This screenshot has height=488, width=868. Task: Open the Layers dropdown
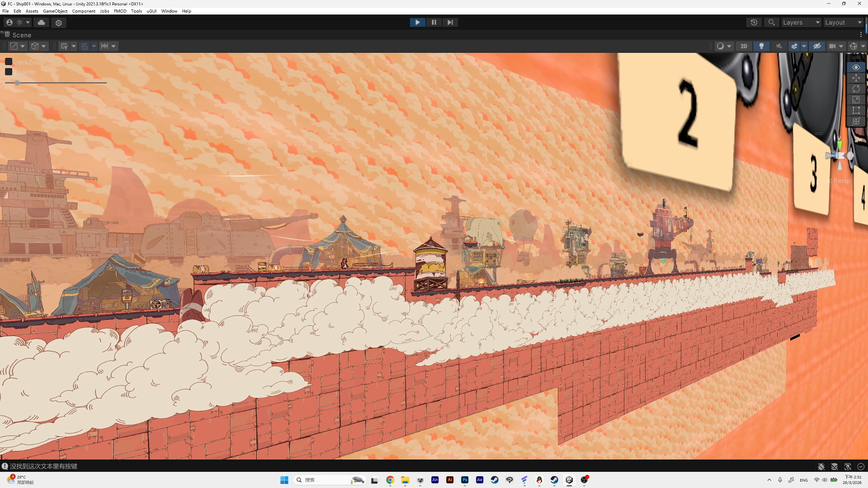(x=801, y=23)
